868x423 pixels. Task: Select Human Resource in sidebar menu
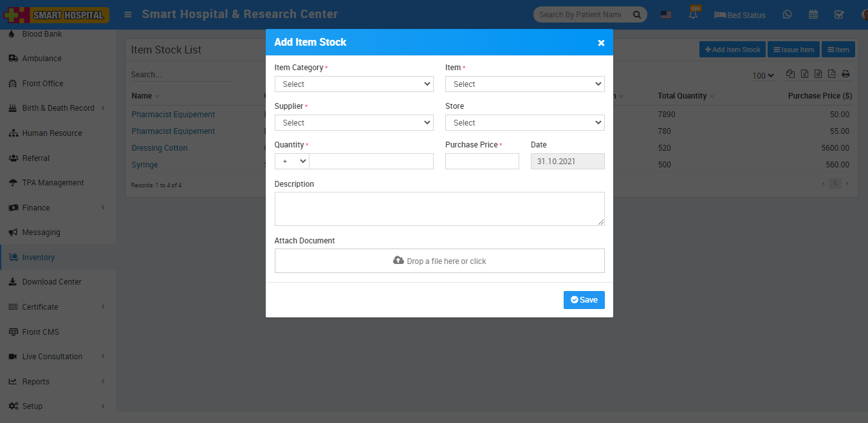[x=52, y=133]
